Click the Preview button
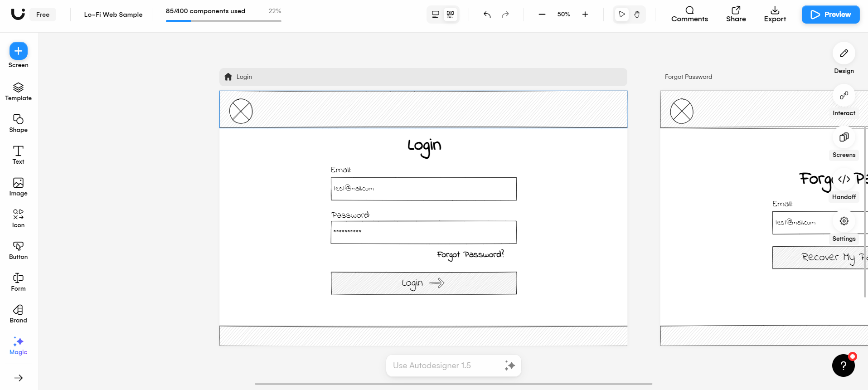Viewport: 868px width, 390px height. click(830, 15)
